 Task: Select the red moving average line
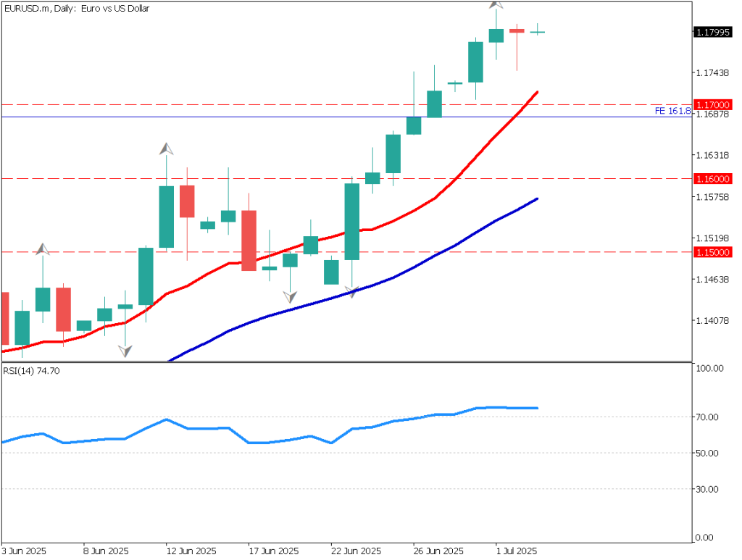435,198
